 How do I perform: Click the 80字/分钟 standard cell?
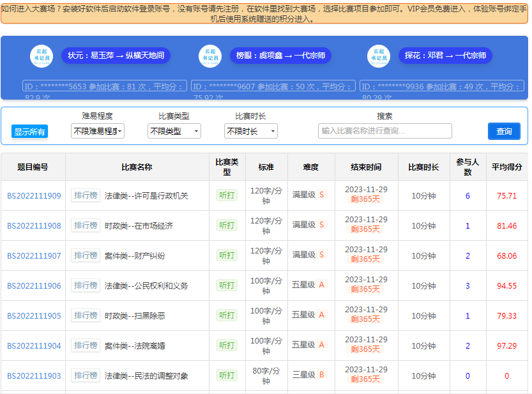pyautogui.click(x=266, y=376)
